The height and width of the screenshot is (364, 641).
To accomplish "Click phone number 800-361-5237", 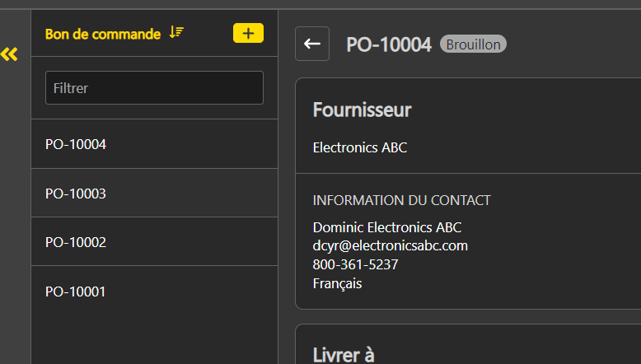I will [x=355, y=264].
